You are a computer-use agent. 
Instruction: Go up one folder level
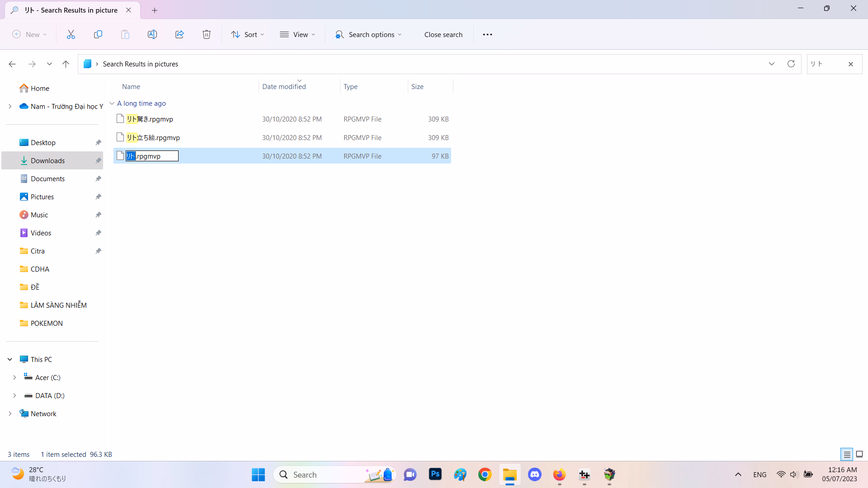(66, 64)
